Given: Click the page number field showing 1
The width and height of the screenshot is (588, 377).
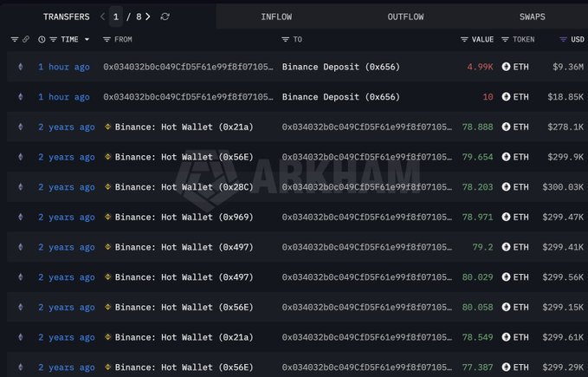Looking at the screenshot, I should pos(116,16).
